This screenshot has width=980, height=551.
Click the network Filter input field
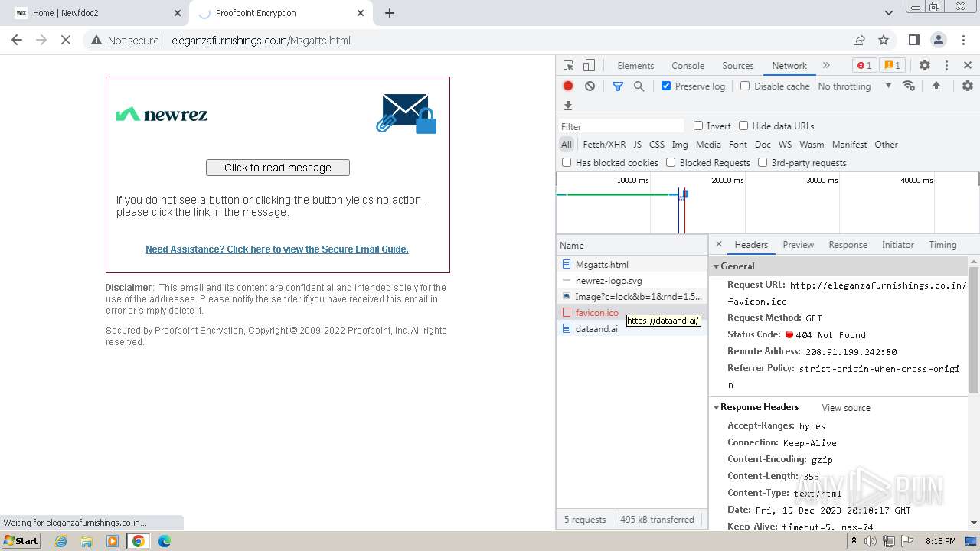pos(621,126)
